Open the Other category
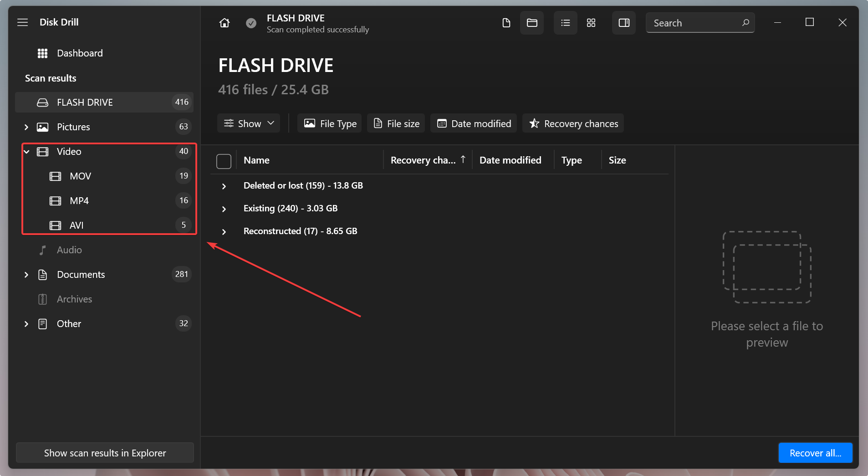 69,324
